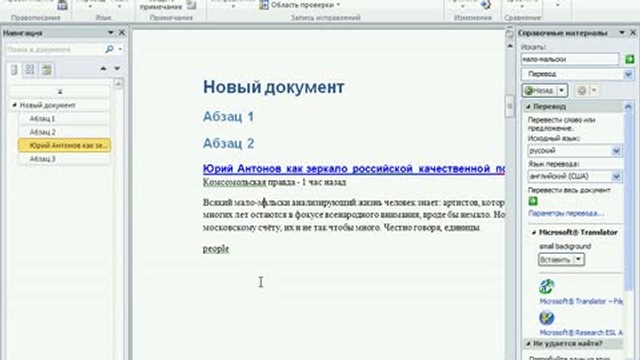Click the reject change icon in 'Изменения' group

[485, 4]
